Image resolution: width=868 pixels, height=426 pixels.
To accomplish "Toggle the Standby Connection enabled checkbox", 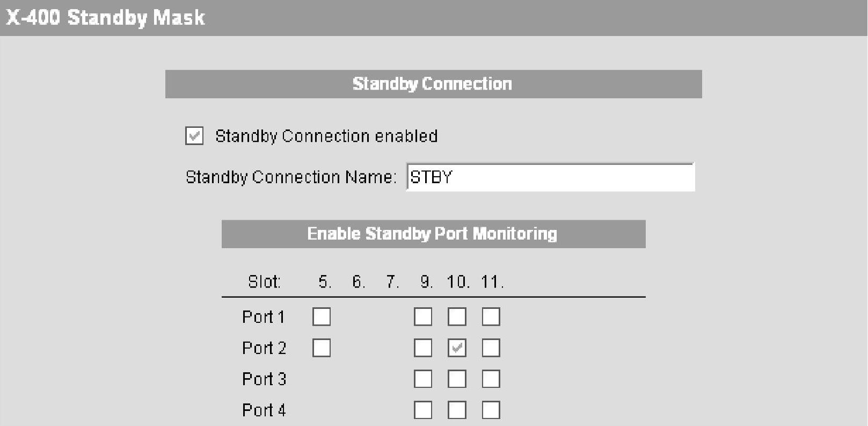I will click(x=194, y=136).
